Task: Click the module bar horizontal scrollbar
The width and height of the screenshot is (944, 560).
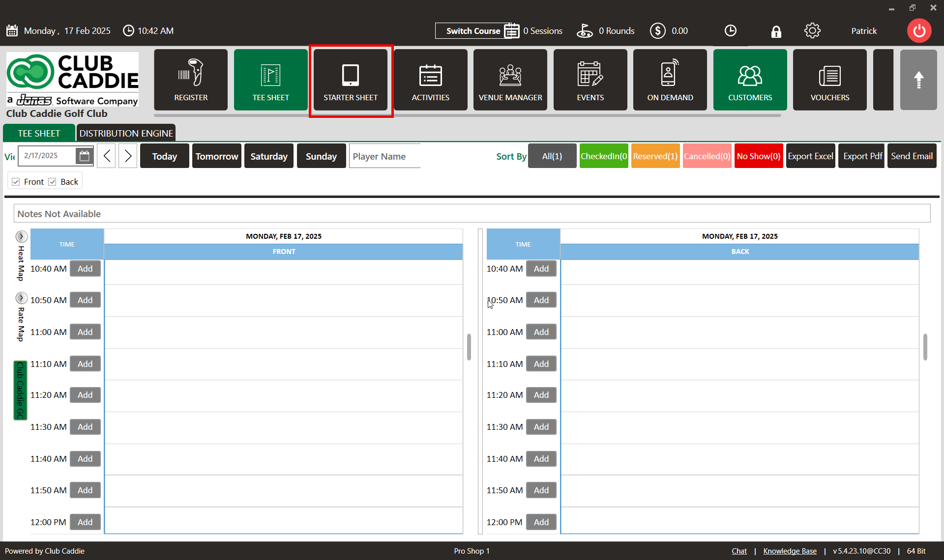Action: [x=468, y=115]
